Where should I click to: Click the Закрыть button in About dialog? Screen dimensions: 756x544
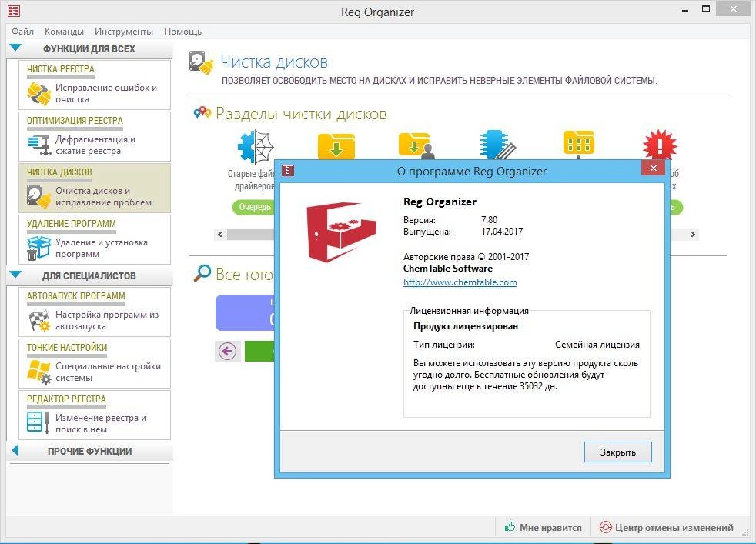(617, 452)
